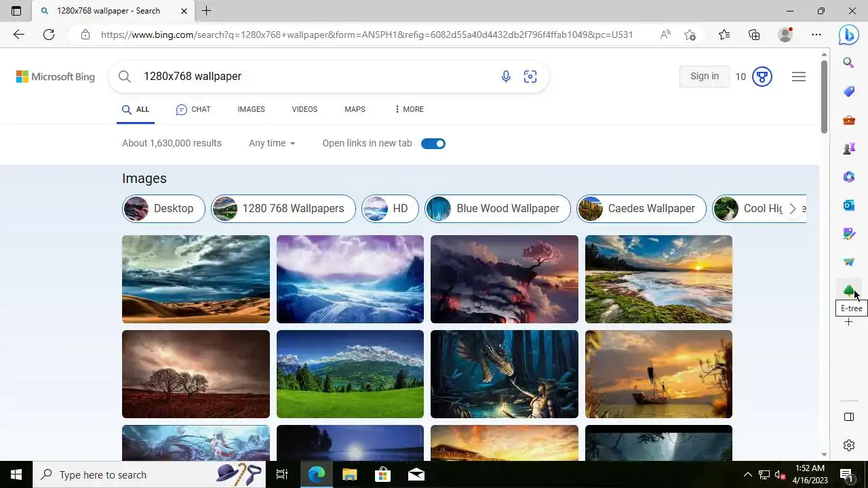Show more image filter chips with right arrow
The height and width of the screenshot is (488, 868).
(x=792, y=209)
